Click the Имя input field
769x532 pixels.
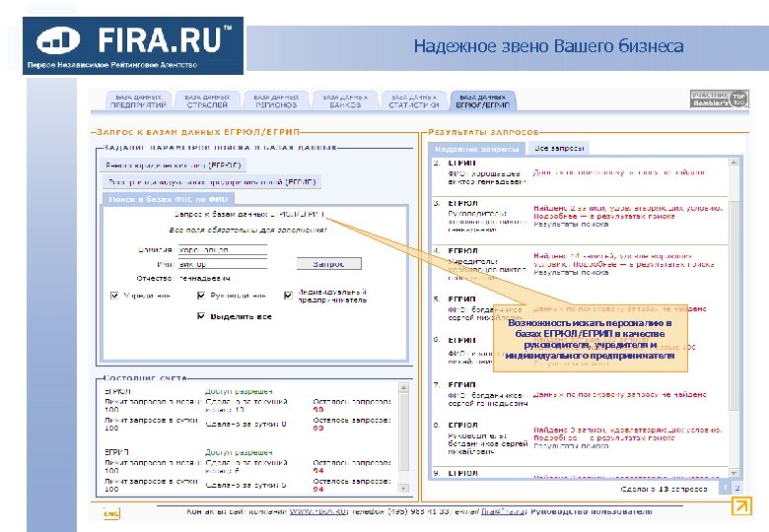click(x=222, y=264)
